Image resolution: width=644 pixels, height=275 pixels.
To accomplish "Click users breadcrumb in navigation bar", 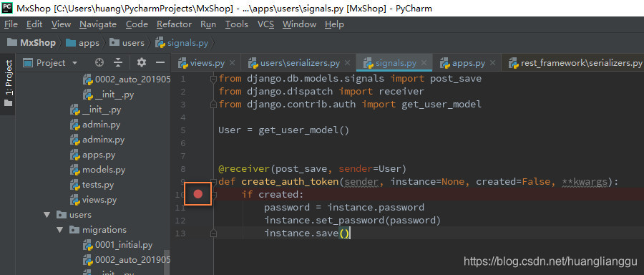I will pos(127,43).
